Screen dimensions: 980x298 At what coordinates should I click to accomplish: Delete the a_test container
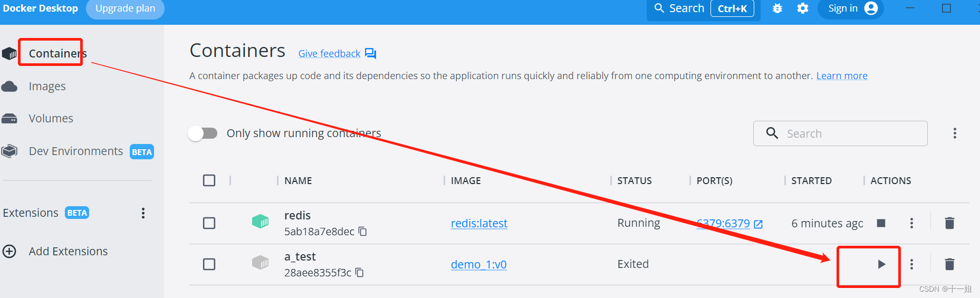point(949,264)
